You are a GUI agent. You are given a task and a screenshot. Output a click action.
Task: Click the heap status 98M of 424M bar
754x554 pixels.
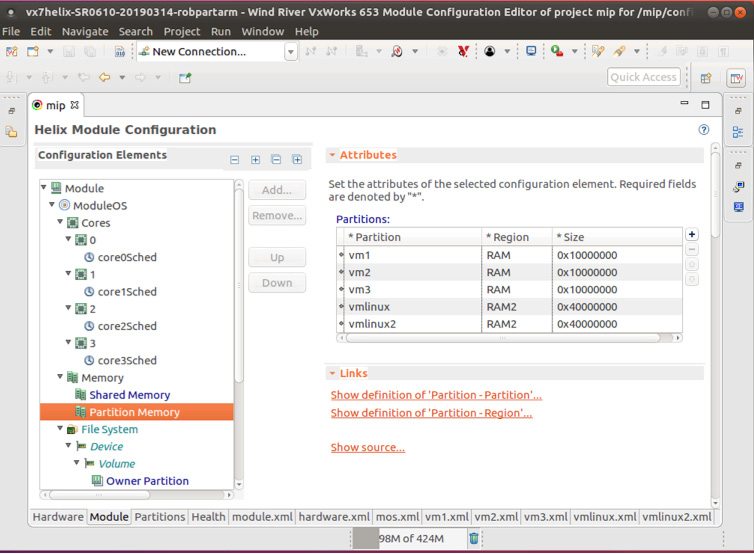[x=410, y=539]
